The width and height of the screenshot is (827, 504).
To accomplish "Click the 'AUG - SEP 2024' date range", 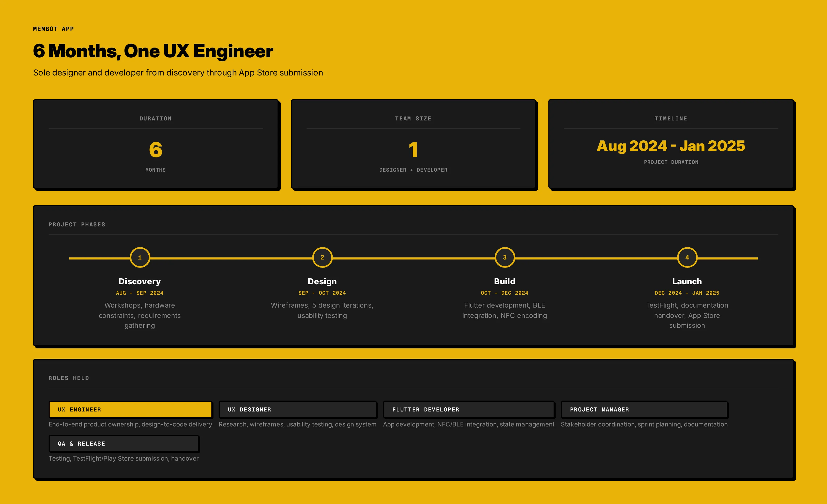I will tap(140, 293).
